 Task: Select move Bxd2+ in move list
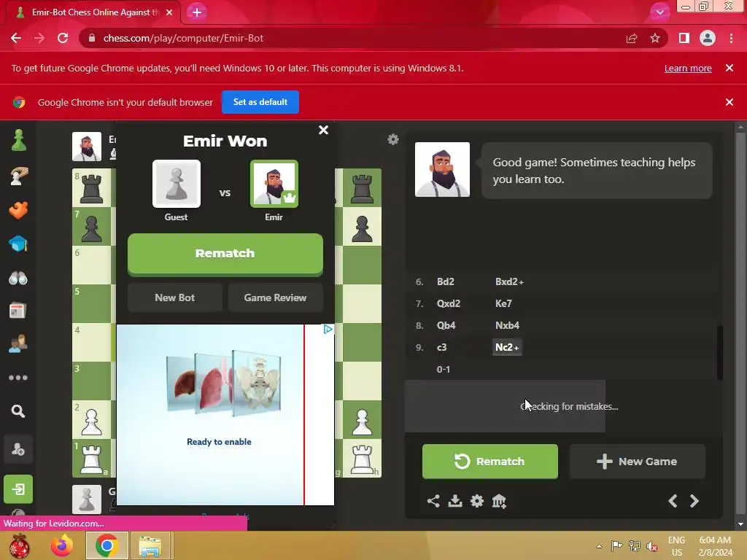(509, 281)
